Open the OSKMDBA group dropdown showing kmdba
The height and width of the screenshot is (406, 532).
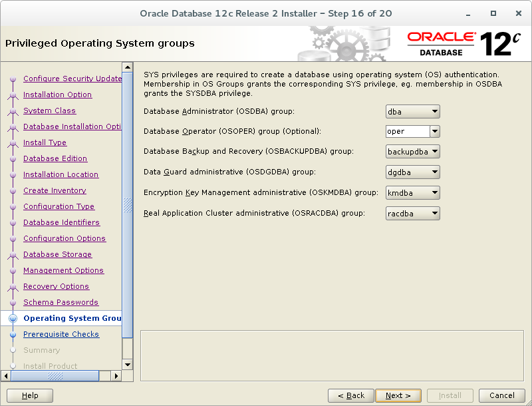412,193
